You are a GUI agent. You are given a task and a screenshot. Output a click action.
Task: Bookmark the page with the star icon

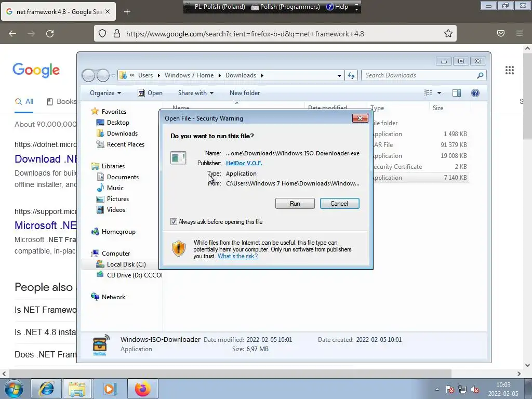[448, 33]
